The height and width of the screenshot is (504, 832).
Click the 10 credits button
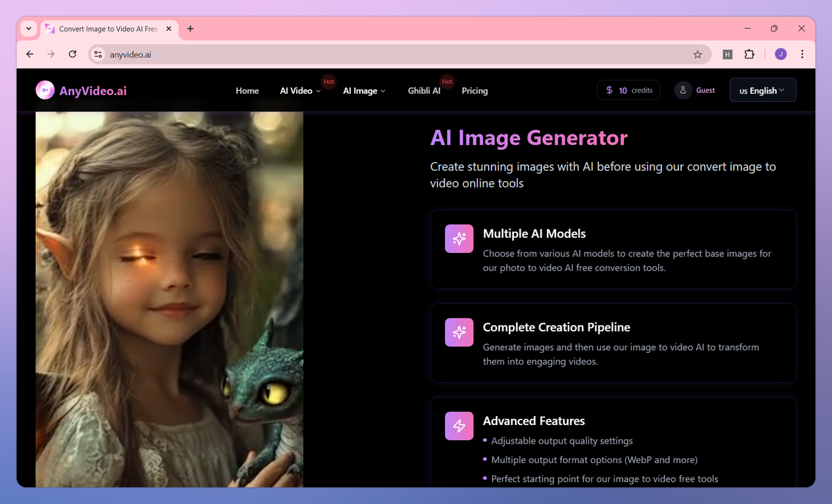pos(629,90)
